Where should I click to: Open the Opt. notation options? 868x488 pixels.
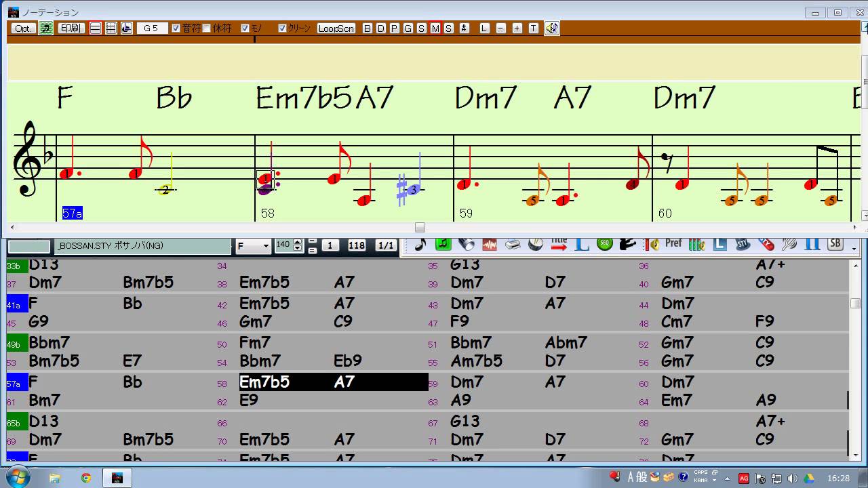coord(23,28)
